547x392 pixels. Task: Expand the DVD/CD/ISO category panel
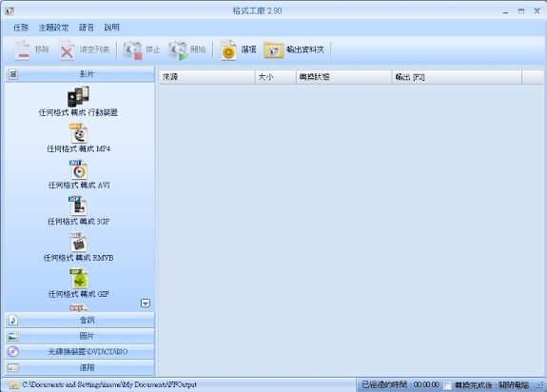(80, 351)
